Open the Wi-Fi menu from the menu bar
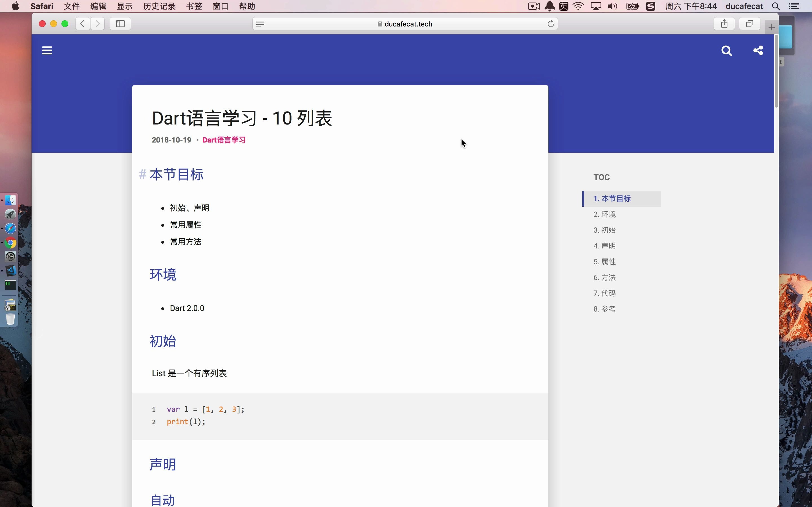The image size is (812, 507). click(x=579, y=6)
